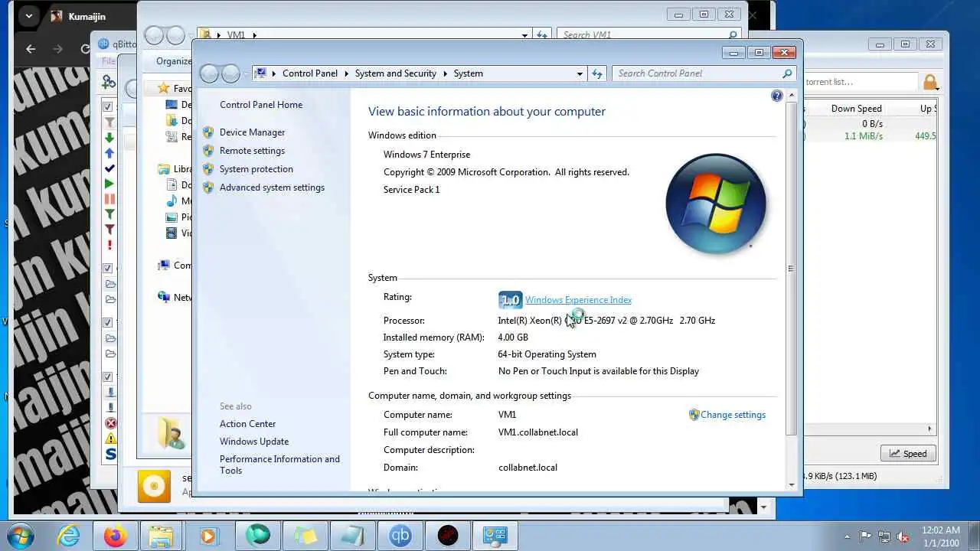This screenshot has height=551, width=980.
Task: Click the scroll down arrow in System window
Action: point(791,484)
